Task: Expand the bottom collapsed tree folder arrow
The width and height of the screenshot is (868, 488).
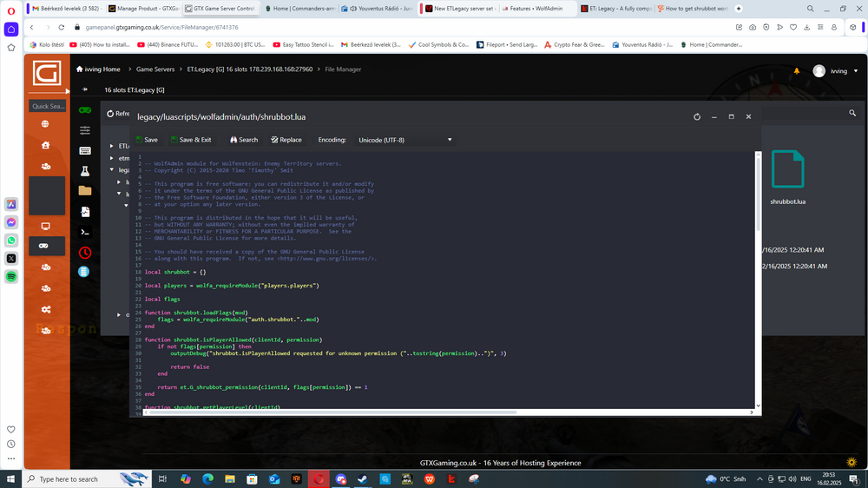Action: pos(119,314)
